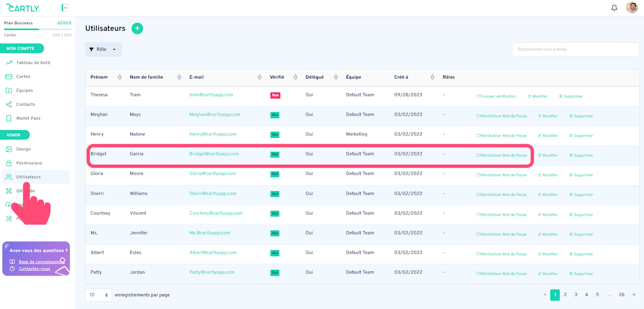Open records per page dropdown

pyautogui.click(x=99, y=295)
